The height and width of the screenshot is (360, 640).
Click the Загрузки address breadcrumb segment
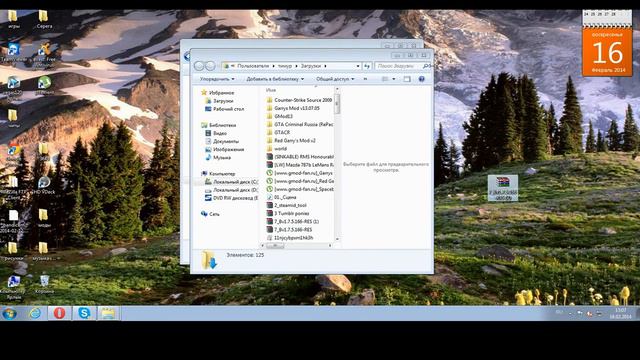click(x=311, y=66)
